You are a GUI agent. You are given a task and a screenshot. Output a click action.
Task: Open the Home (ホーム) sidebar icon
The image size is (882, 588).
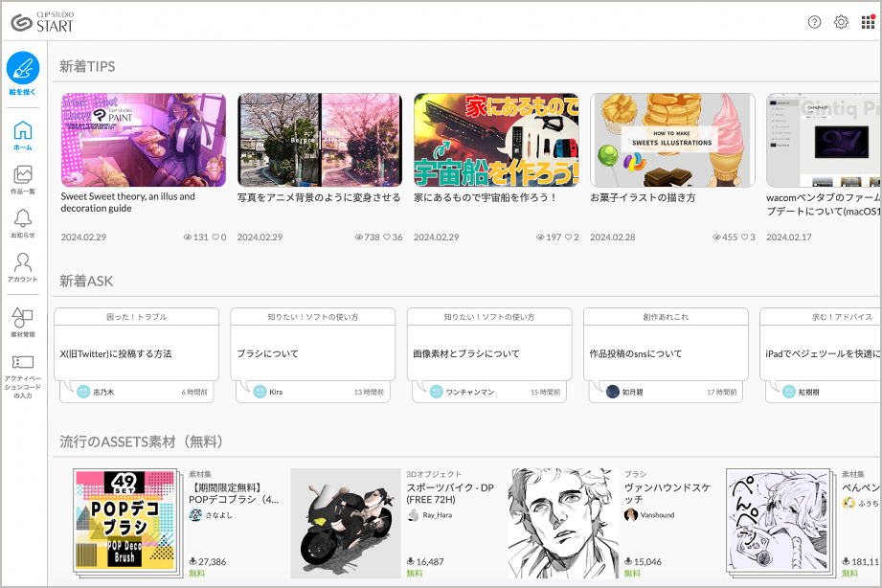[x=23, y=131]
